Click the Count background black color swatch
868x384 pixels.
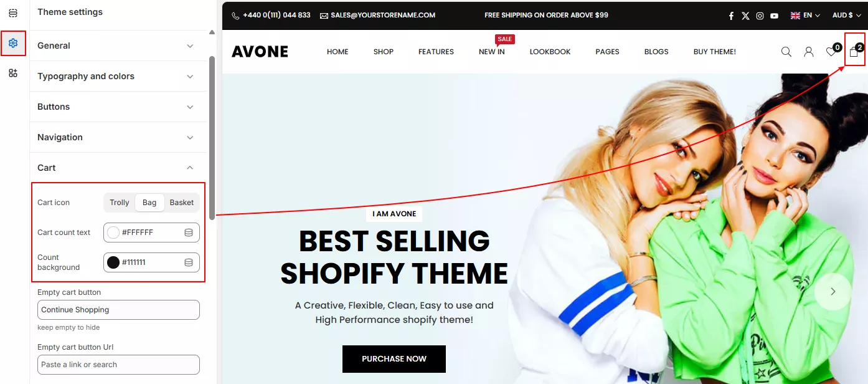[x=113, y=262]
